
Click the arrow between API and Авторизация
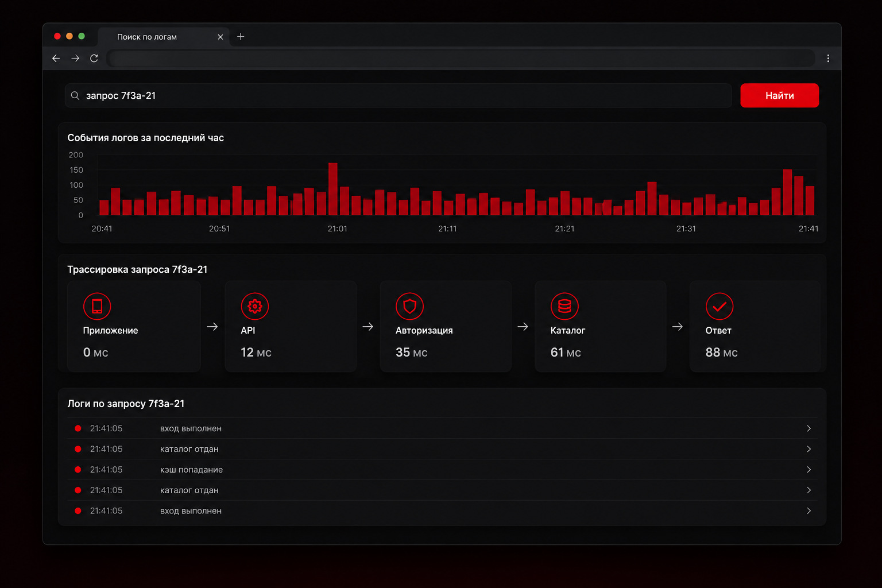pyautogui.click(x=368, y=326)
